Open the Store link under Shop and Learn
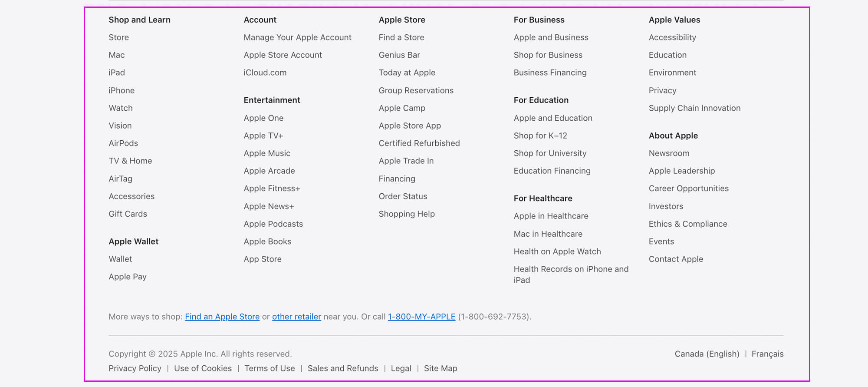This screenshot has height=387, width=868. coord(118,37)
